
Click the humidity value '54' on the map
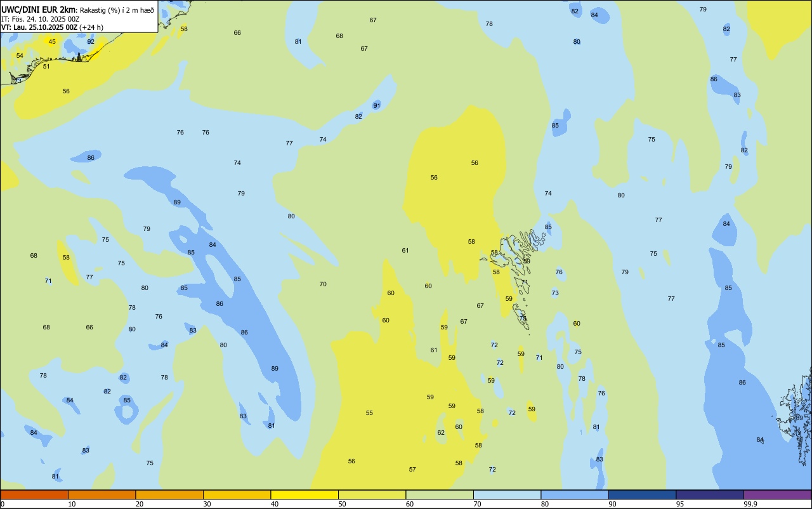pos(20,56)
